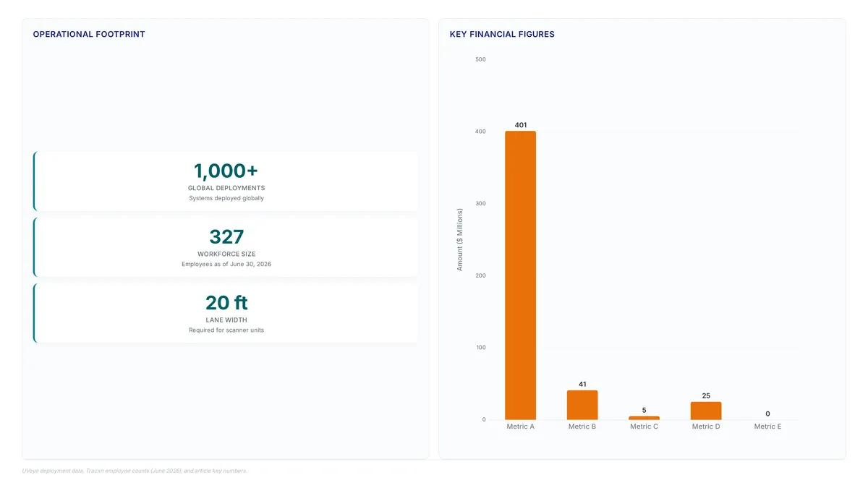Click the 401 data label
Screen dimensions: 868x488
click(521, 125)
